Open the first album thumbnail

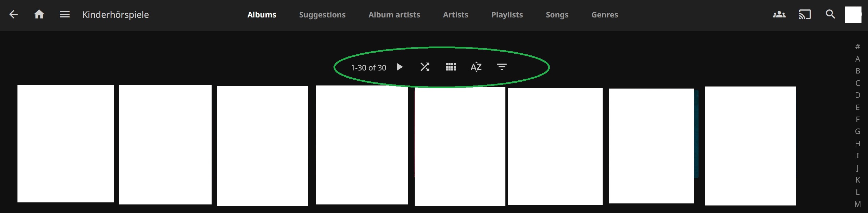(66, 144)
